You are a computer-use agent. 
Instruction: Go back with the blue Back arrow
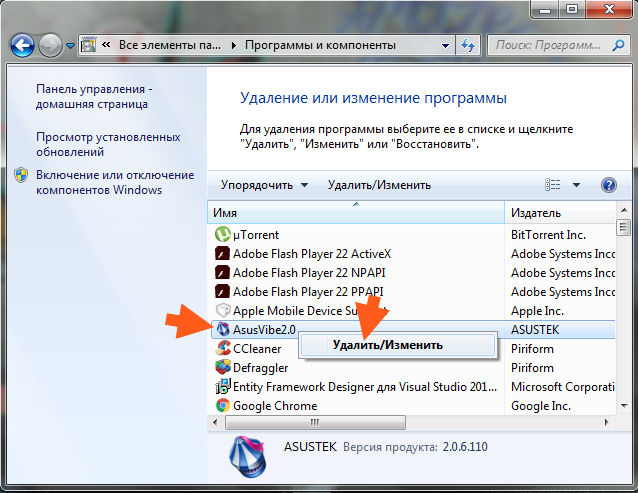22,45
